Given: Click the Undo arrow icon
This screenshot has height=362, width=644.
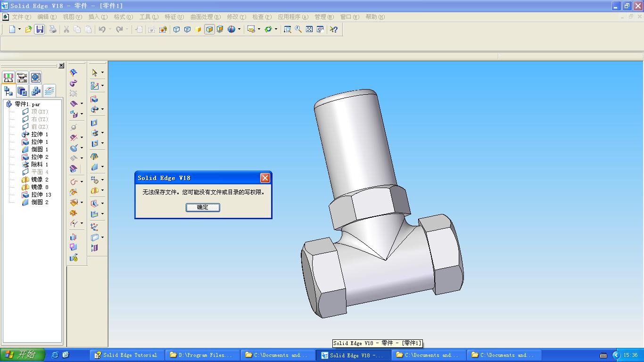Looking at the screenshot, I should click(x=102, y=29).
